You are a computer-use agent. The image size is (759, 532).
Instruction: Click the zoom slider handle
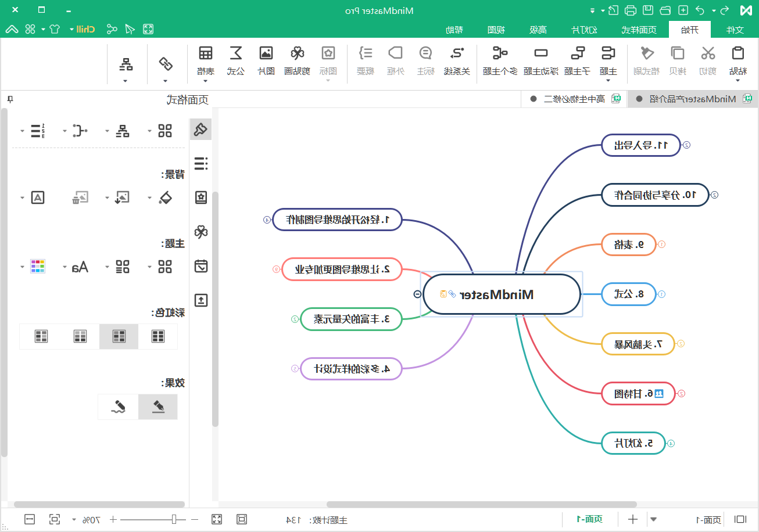pos(174,519)
